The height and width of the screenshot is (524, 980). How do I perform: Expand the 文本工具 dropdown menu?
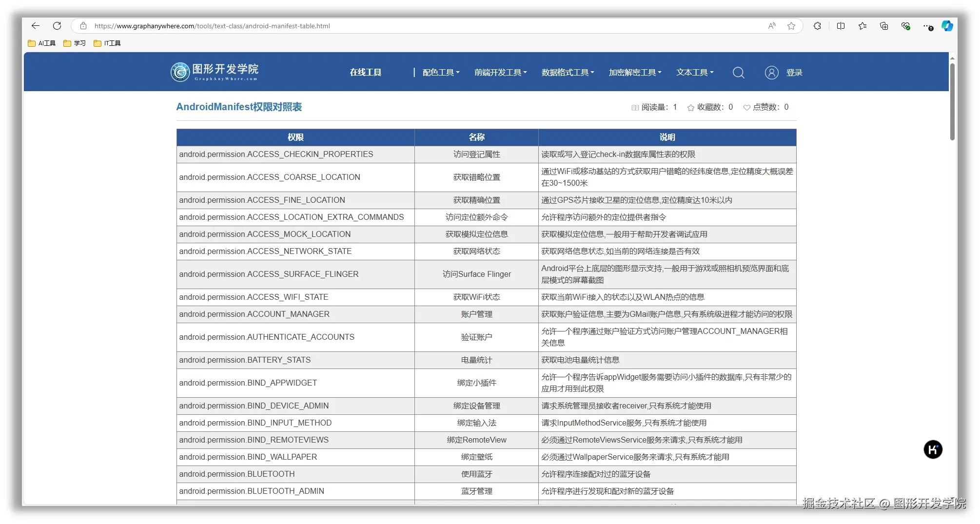[x=694, y=72]
